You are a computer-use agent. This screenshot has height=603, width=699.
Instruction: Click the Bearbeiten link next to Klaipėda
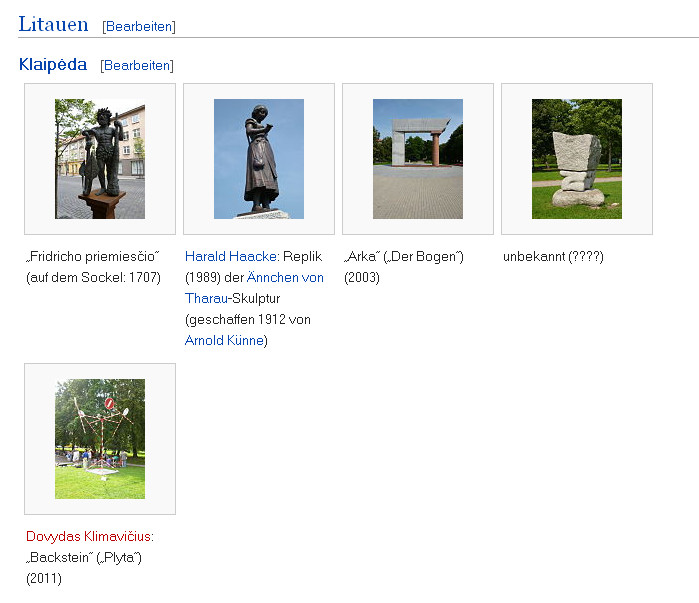pos(137,66)
